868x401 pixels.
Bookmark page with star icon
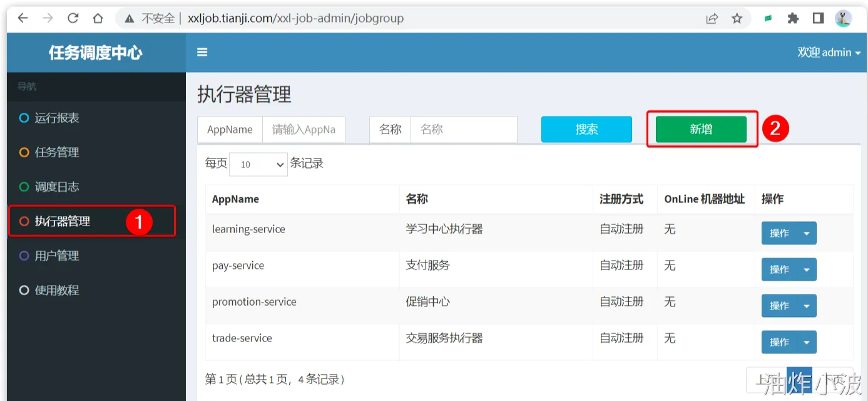click(737, 18)
